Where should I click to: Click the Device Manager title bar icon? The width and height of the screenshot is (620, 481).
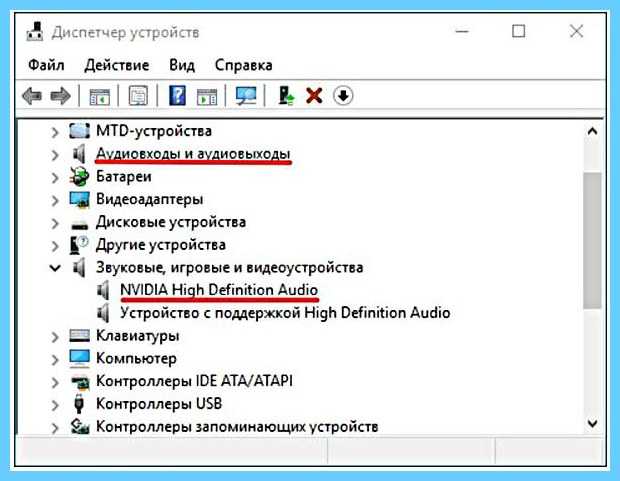tap(35, 32)
